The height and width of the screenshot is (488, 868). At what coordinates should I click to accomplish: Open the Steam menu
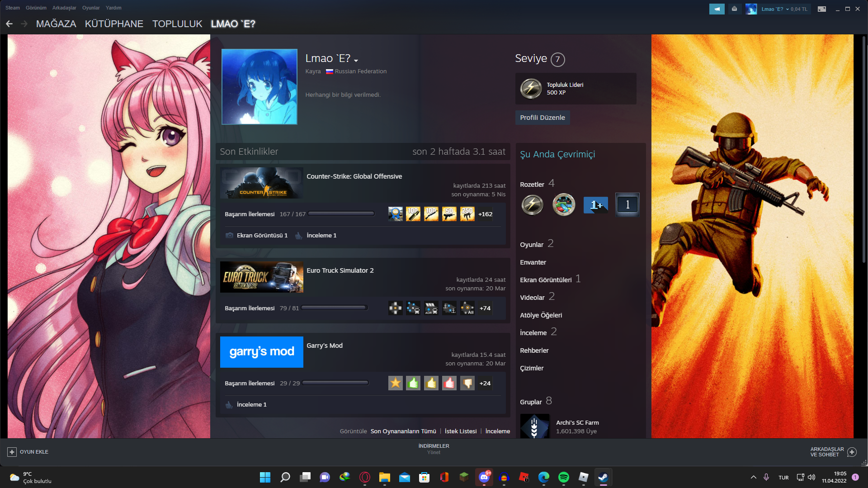[13, 8]
